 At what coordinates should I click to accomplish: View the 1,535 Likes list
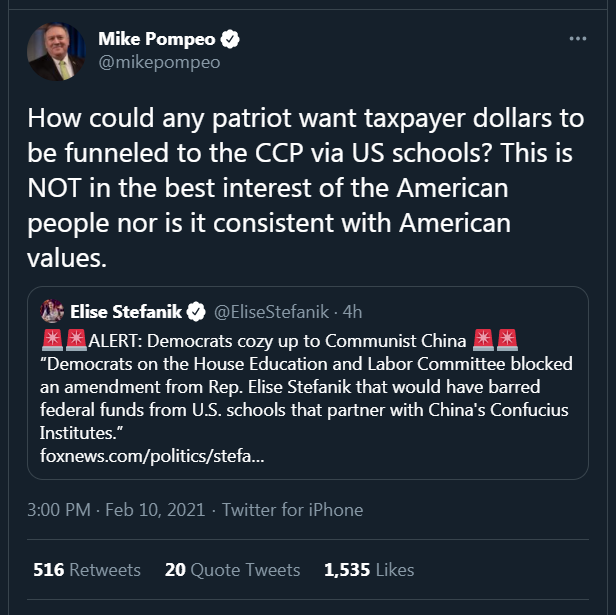click(369, 570)
